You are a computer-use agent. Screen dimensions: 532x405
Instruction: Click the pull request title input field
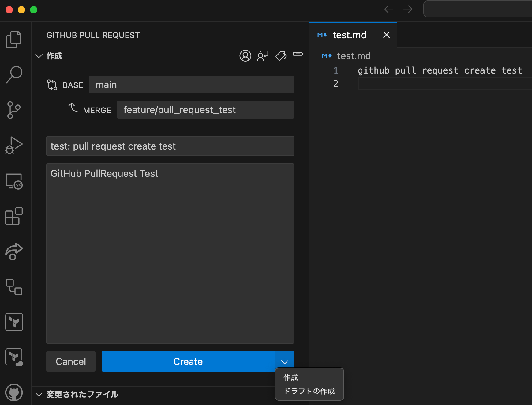point(170,146)
